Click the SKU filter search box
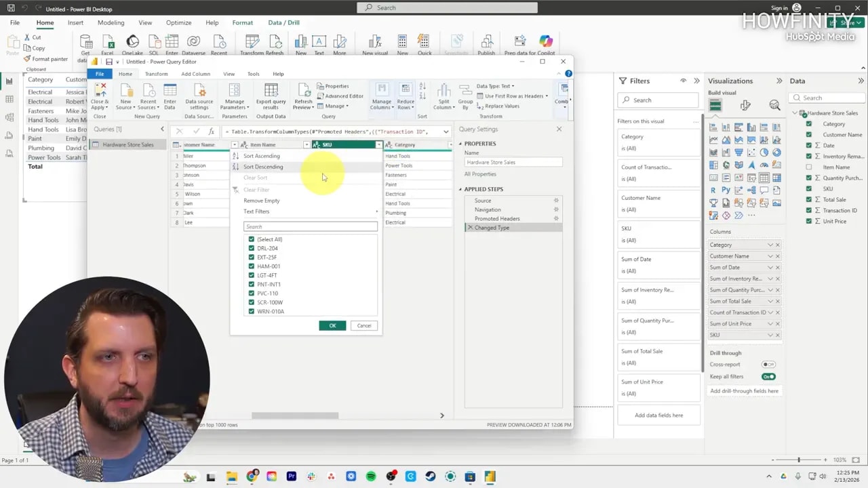 pos(311,227)
